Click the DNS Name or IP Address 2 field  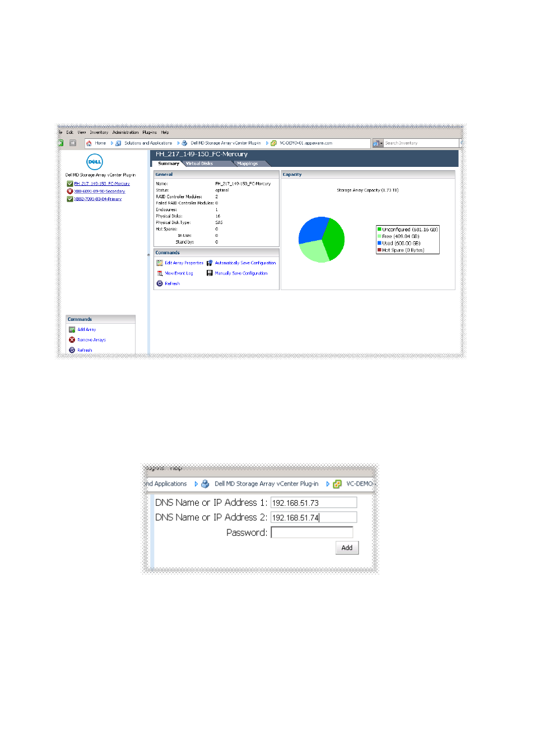click(x=314, y=517)
